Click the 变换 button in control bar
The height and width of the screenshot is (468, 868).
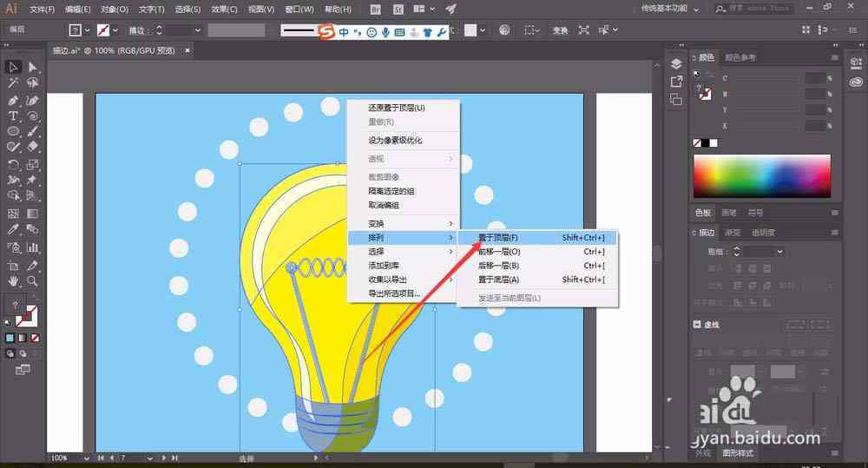560,30
